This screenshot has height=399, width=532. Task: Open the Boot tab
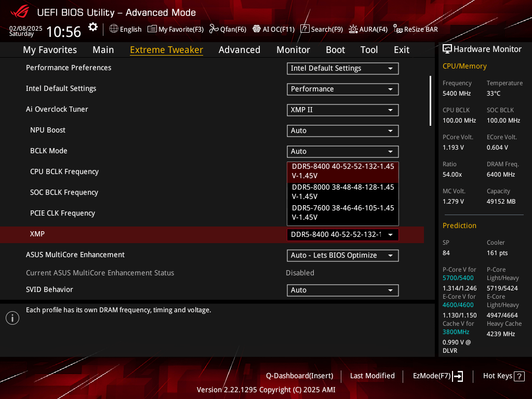[335, 50]
